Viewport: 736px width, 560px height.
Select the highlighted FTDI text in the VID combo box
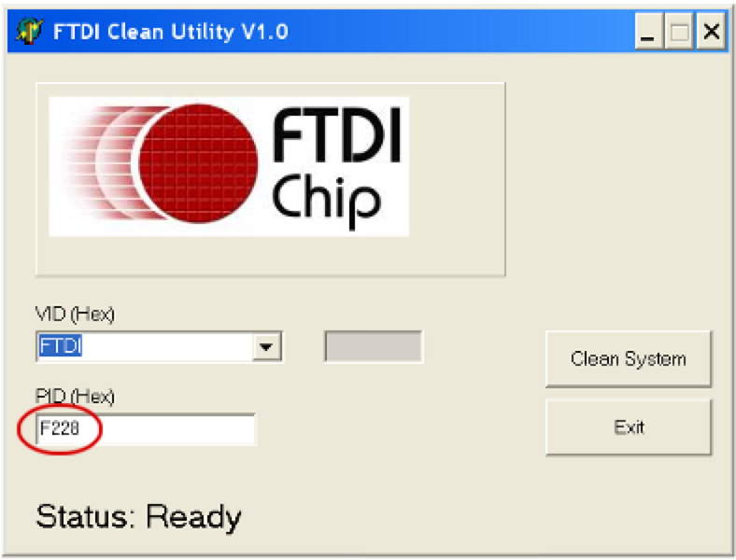click(61, 346)
